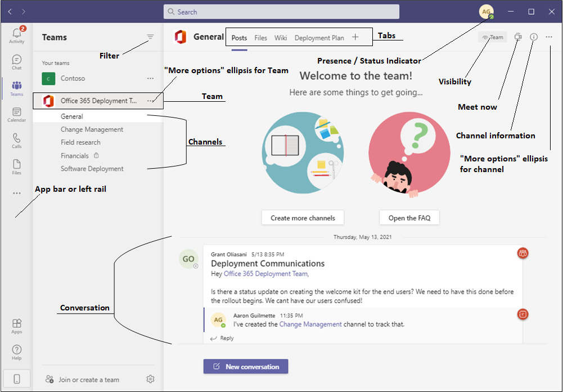563x392 pixels.
Task: Open the Wiki tab
Action: (281, 38)
